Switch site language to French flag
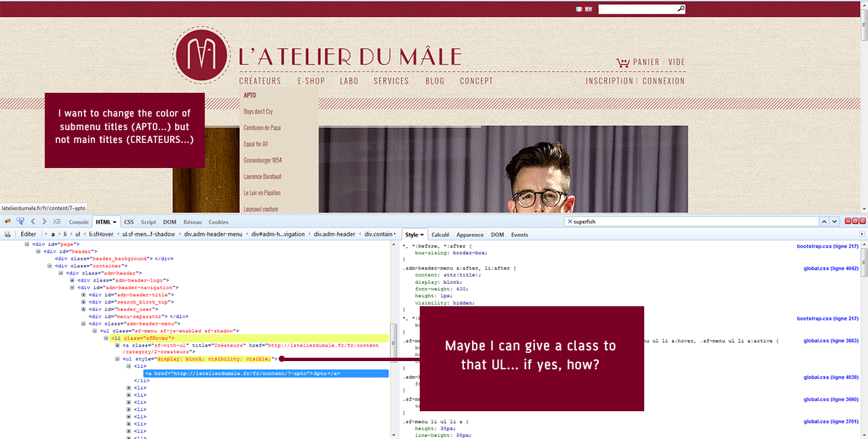Screen dimensions: 868x439 [579, 9]
